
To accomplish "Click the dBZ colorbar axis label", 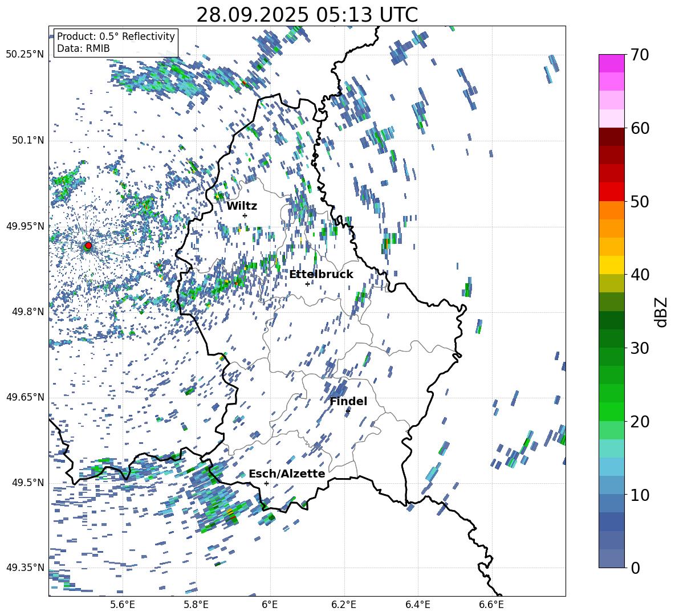I will coord(662,312).
